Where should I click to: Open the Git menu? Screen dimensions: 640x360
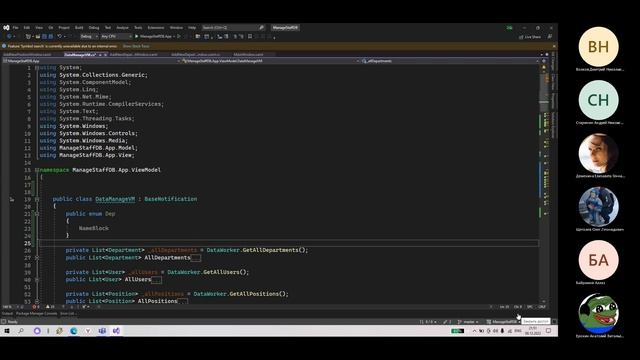click(x=51, y=28)
